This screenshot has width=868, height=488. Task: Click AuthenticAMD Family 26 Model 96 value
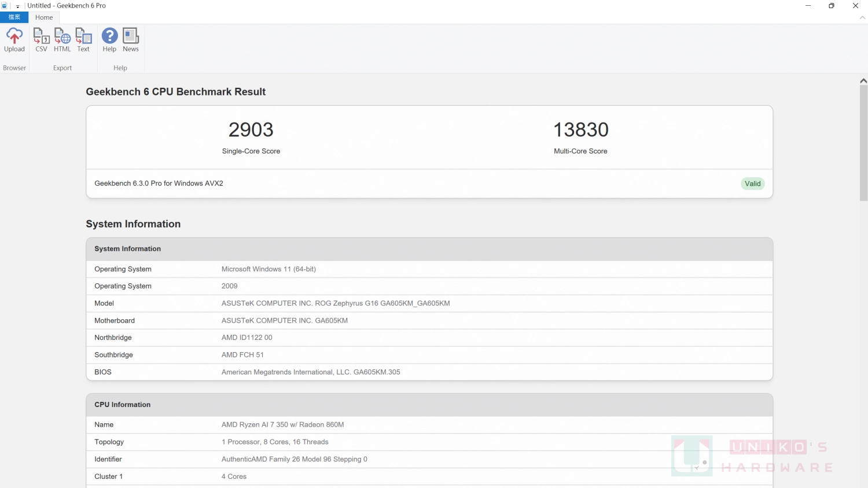tap(295, 459)
